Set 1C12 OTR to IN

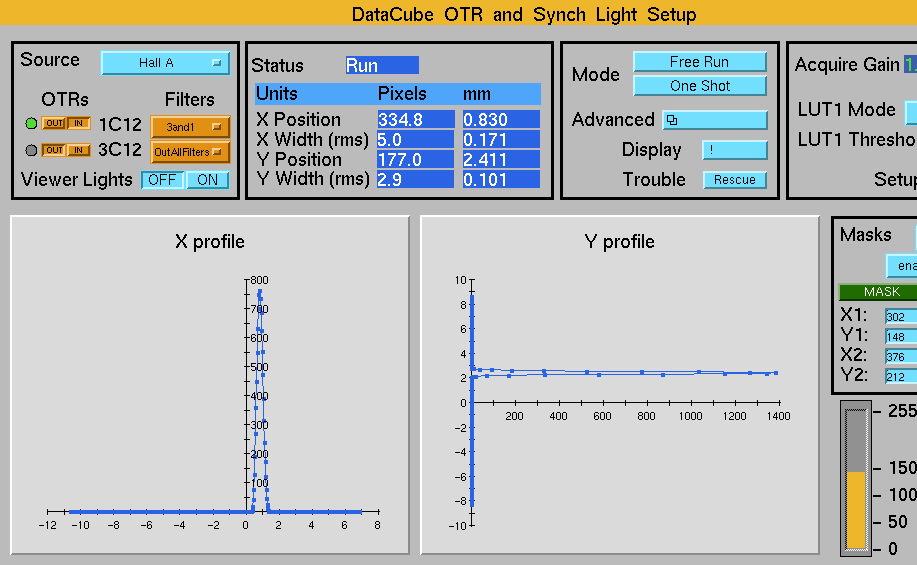point(78,124)
